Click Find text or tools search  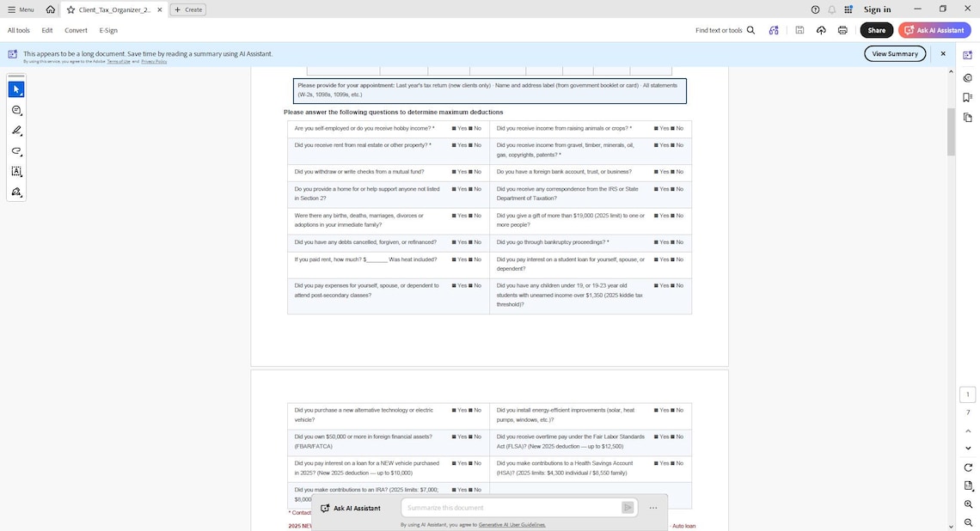725,30
